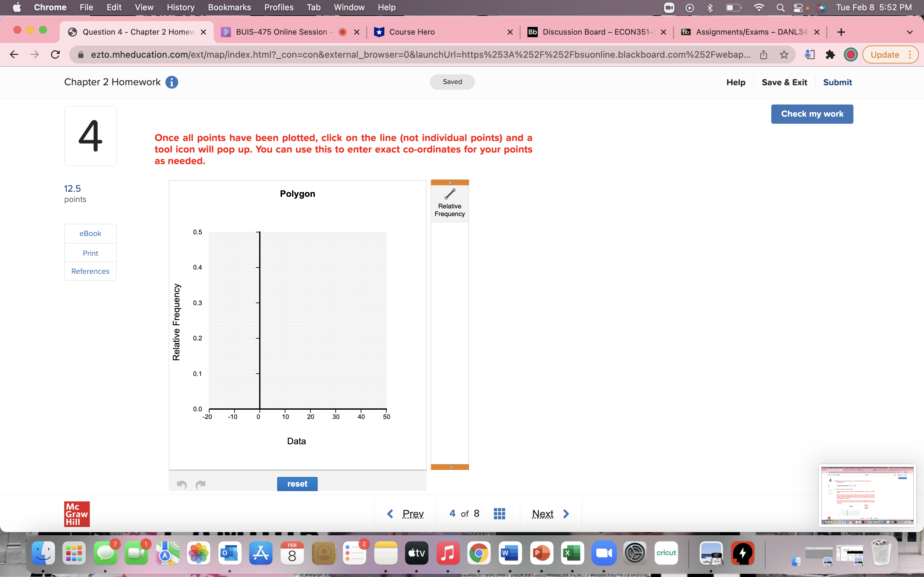This screenshot has width=924, height=577.
Task: Toggle the Bluetooth icon in the menu bar
Action: [x=710, y=7]
